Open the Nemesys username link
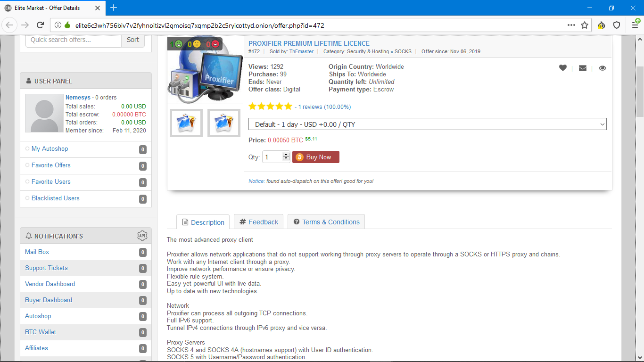Viewport: 644px width, 362px height. (78, 98)
